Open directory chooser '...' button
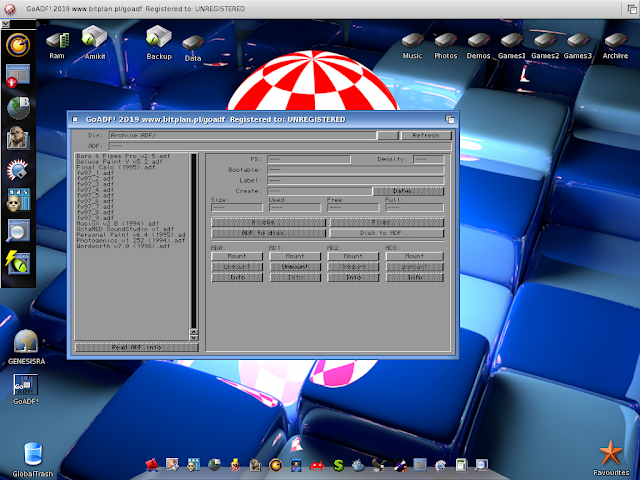640x480 pixels. tap(388, 136)
